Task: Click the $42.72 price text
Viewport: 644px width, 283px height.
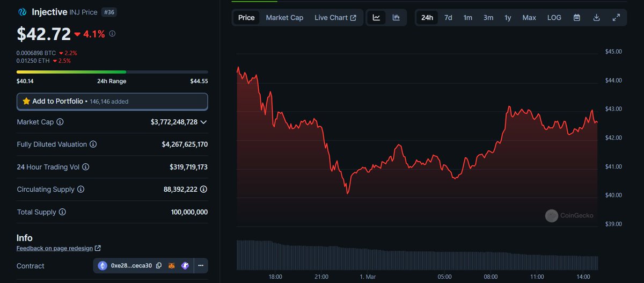Action: point(44,34)
